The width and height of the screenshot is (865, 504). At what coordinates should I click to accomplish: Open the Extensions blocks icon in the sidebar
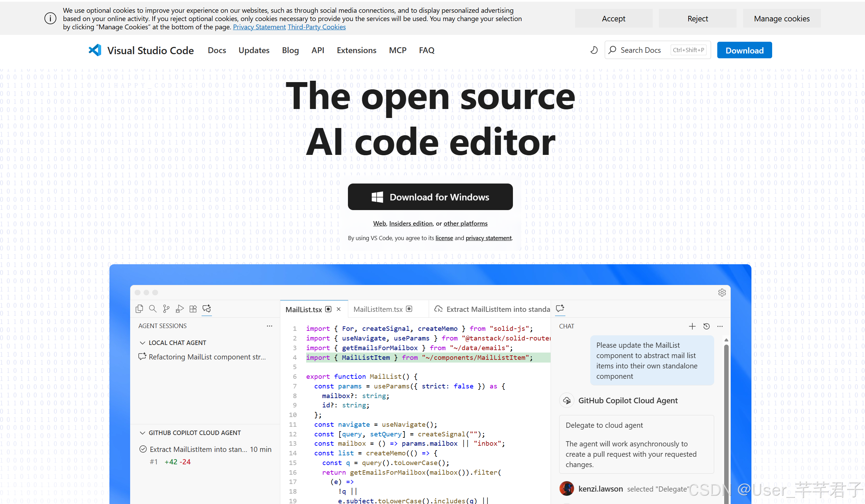pyautogui.click(x=193, y=309)
